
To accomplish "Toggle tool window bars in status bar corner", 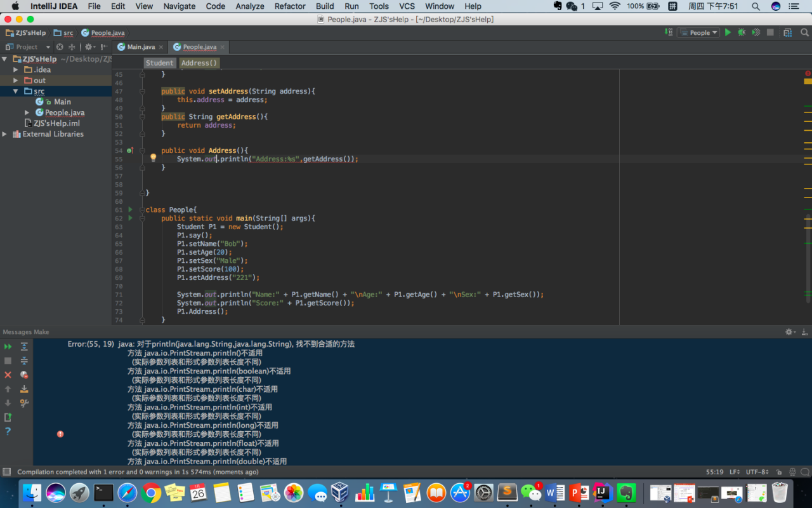I will (6, 472).
